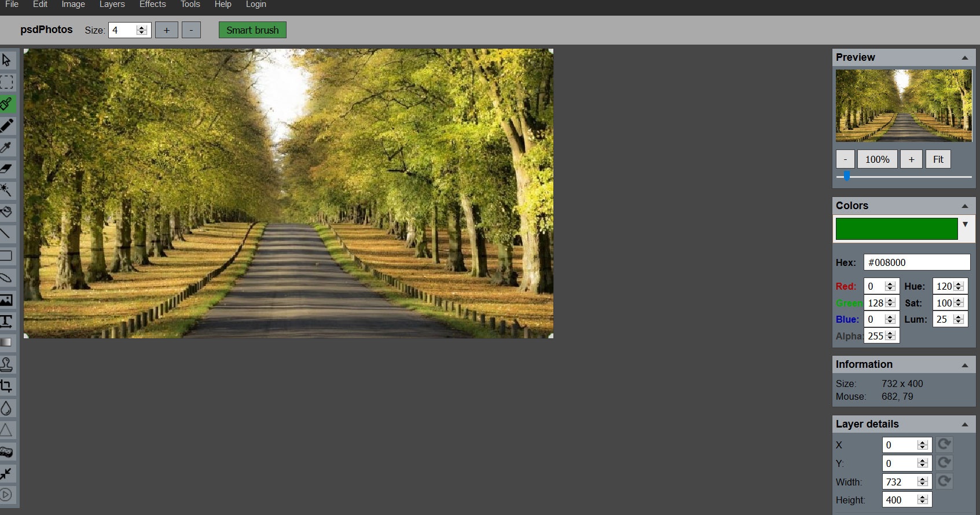Screen dimensions: 980x515
Task: Select the bulge/pinch arrows tool
Action: [7, 473]
